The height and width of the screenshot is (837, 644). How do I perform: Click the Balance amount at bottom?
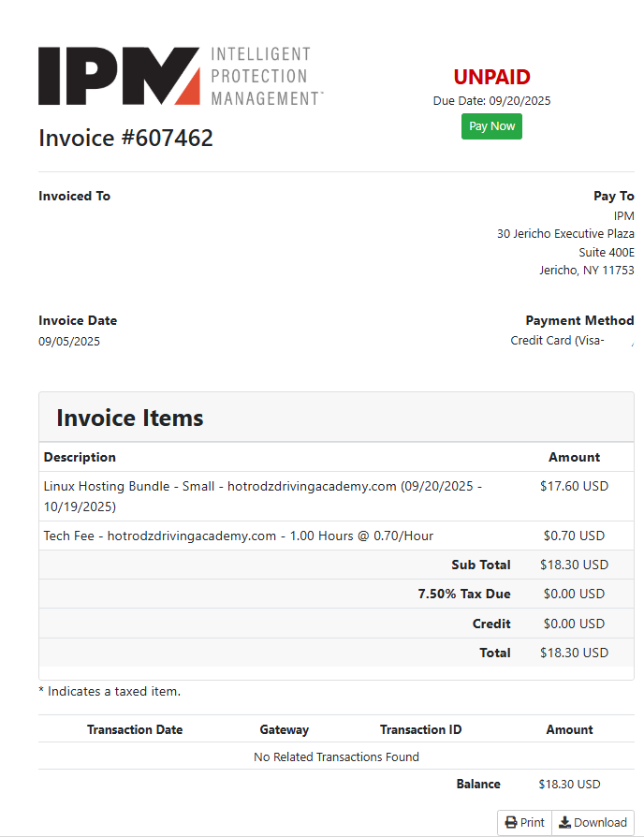(569, 784)
